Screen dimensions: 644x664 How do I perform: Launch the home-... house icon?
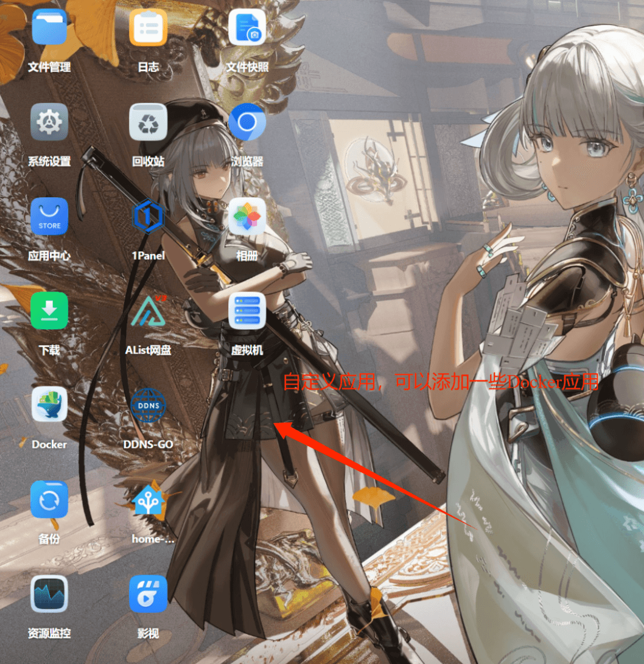[148, 500]
